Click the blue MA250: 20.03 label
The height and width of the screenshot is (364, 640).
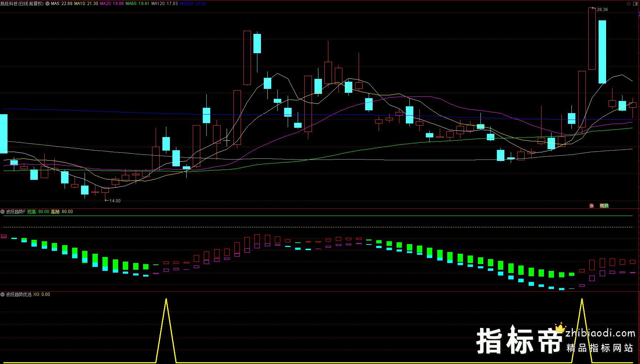pos(193,4)
